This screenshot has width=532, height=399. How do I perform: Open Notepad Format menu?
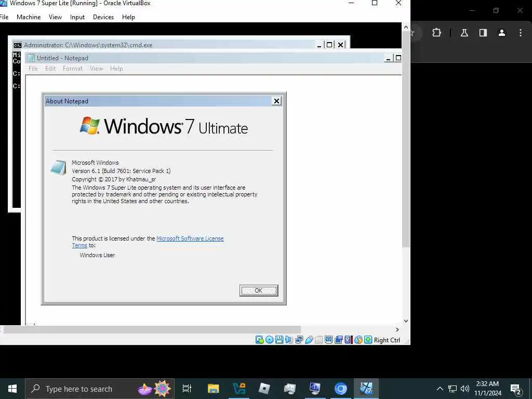coord(73,69)
